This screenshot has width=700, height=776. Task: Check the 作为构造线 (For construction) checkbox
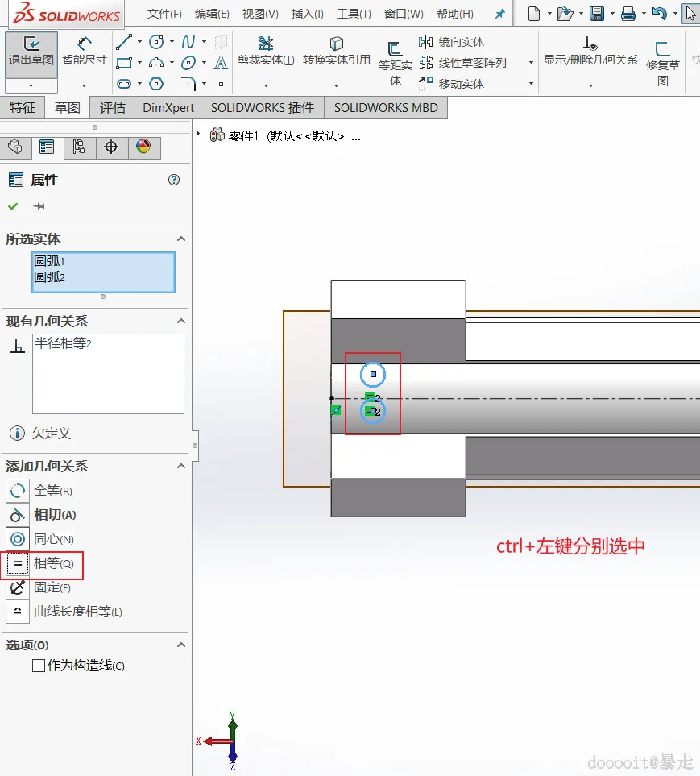point(39,666)
